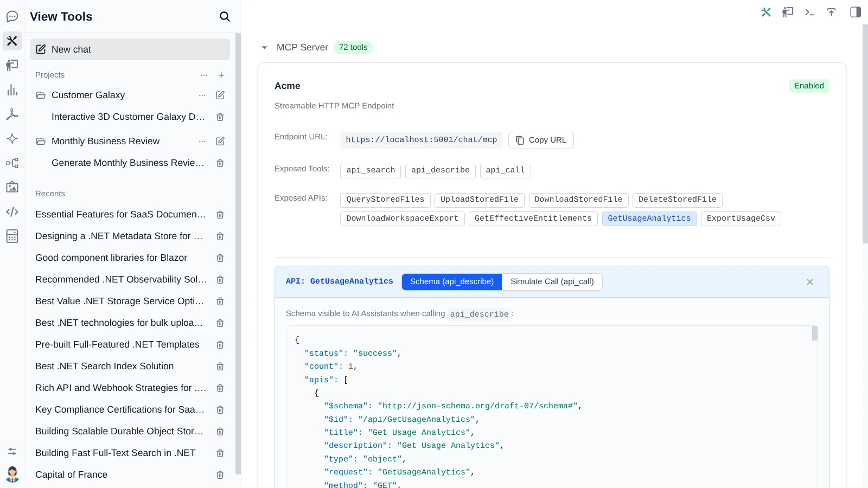This screenshot has width=868, height=488.
Task: Select the DownloadWorkspaceExport API chip
Action: click(x=403, y=219)
